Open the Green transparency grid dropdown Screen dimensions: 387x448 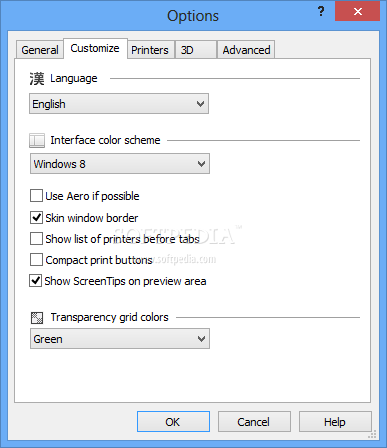120,339
